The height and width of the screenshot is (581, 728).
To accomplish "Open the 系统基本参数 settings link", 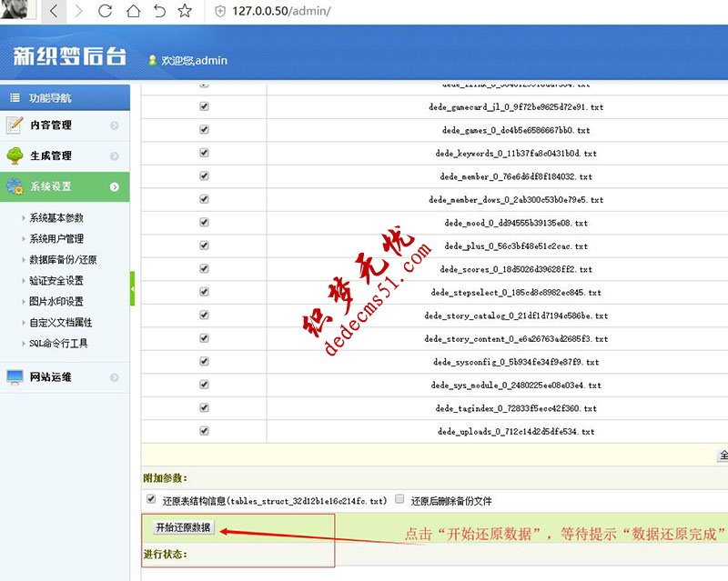I will [59, 218].
